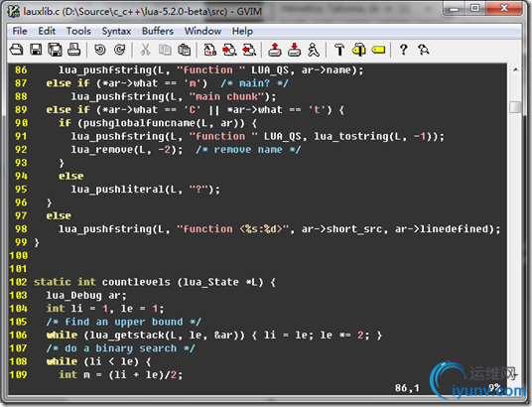
Task: Paste from clipboard using toolbar icon
Action: coord(185,50)
